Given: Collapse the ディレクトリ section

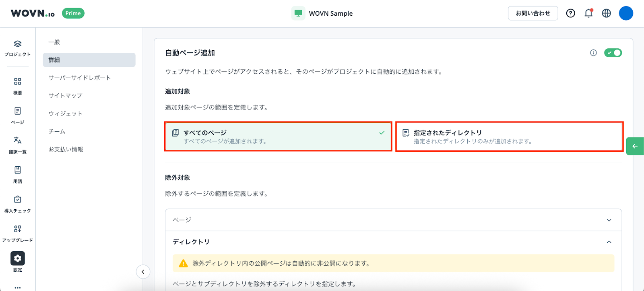Looking at the screenshot, I should 609,242.
